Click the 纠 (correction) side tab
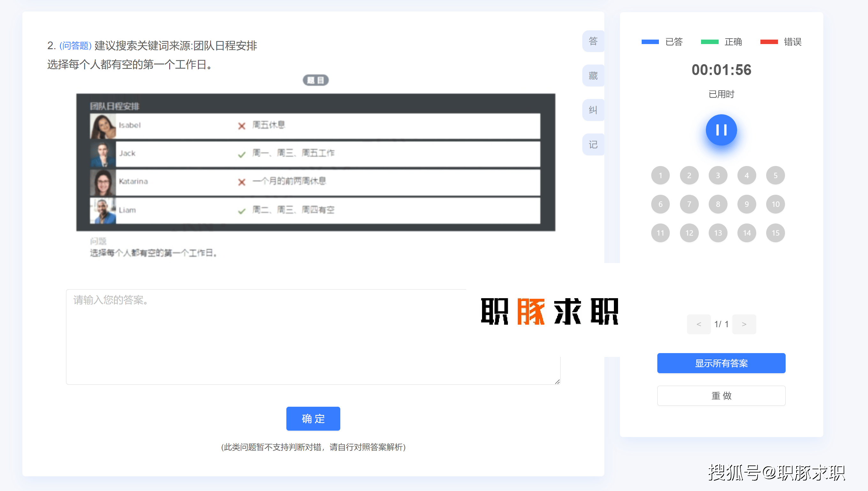Viewport: 868px width, 491px height. pos(593,110)
